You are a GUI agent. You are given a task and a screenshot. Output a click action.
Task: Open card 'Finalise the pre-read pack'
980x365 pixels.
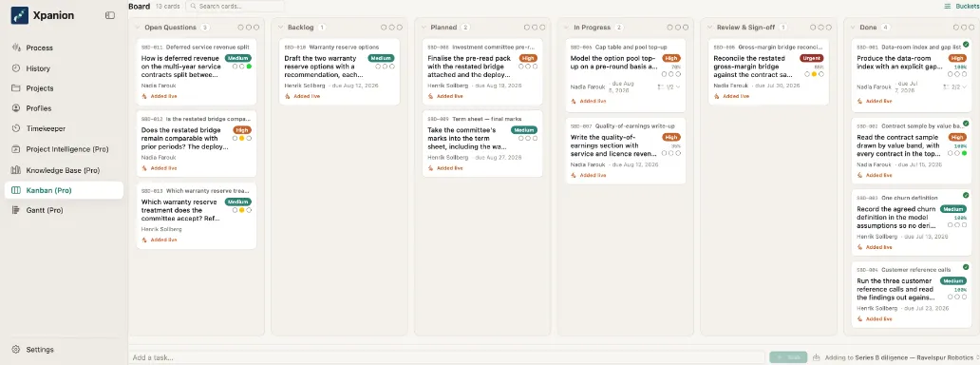point(481,73)
